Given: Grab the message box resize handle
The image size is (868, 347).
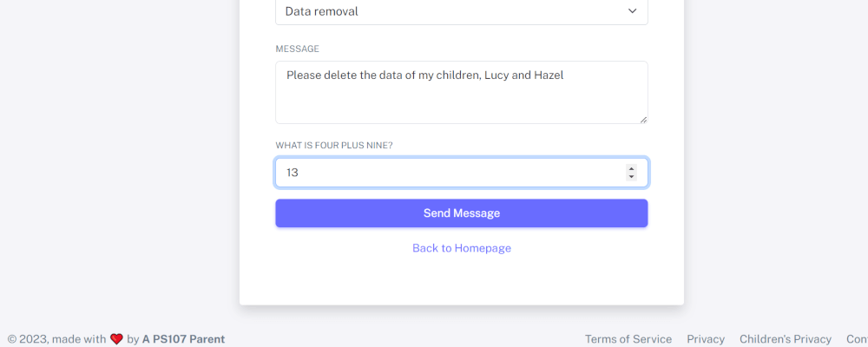Looking at the screenshot, I should [x=643, y=120].
